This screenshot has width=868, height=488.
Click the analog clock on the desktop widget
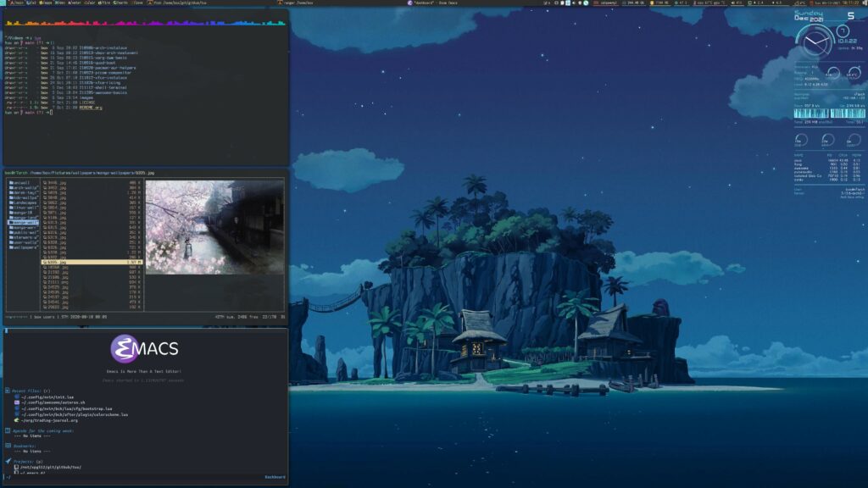pos(817,39)
